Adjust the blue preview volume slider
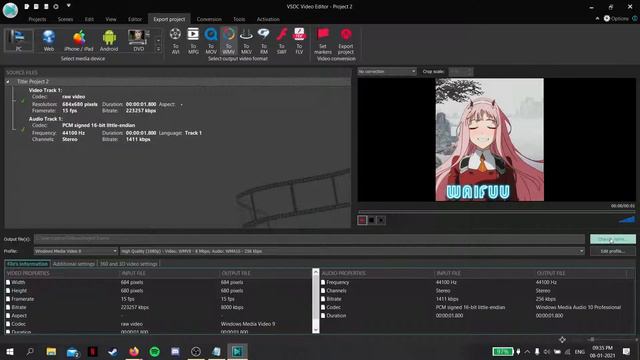Screen dimensions: 640x360 627,220
